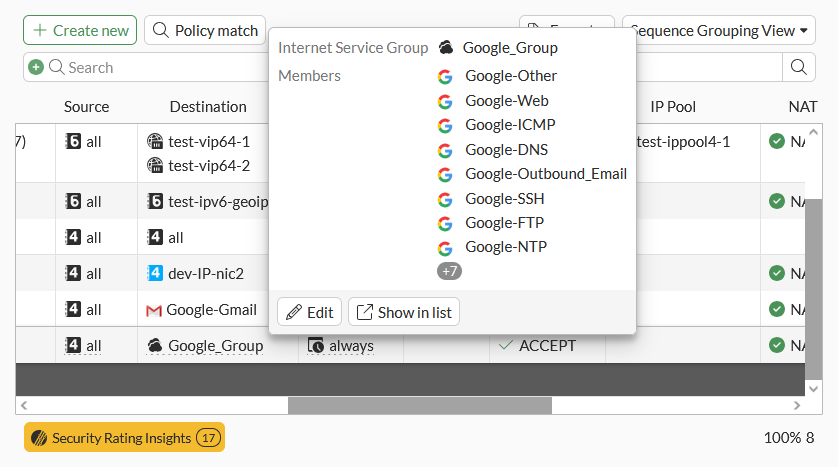
Task: Click the dev-IP-nic2 destination icon
Action: [154, 273]
